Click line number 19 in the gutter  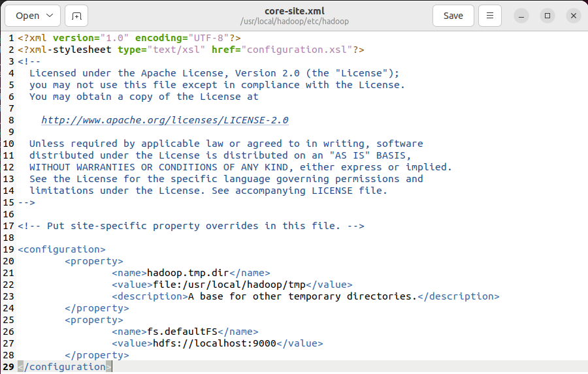pos(8,249)
